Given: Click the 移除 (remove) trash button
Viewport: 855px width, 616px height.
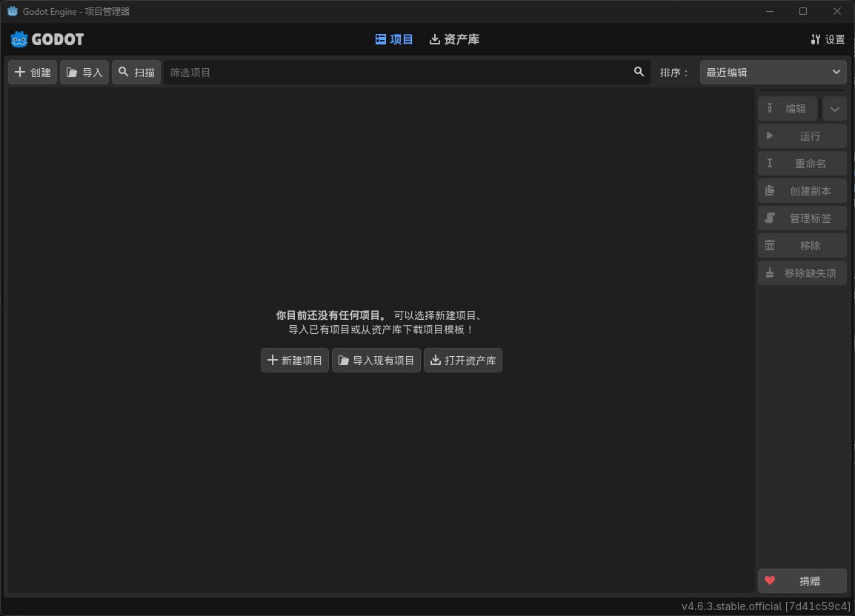Looking at the screenshot, I should click(x=802, y=245).
